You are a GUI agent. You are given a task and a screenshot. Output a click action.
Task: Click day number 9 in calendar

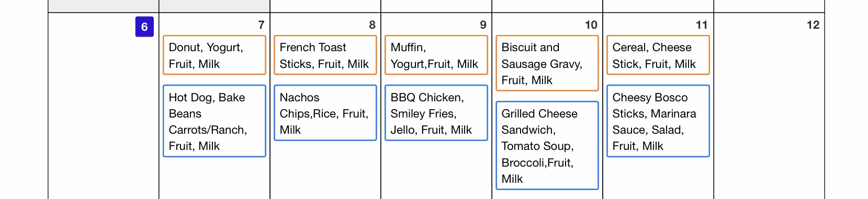coord(483,25)
